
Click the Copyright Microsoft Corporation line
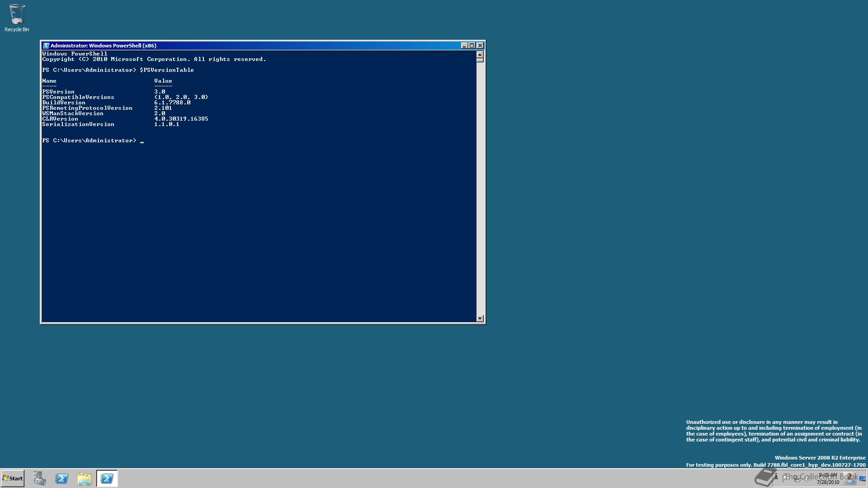click(154, 59)
